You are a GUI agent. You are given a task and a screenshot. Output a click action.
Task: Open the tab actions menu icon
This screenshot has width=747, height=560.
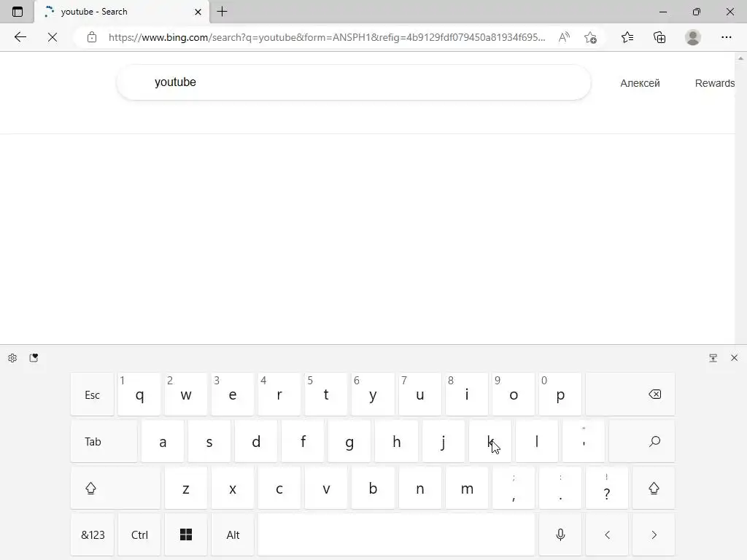pyautogui.click(x=18, y=12)
